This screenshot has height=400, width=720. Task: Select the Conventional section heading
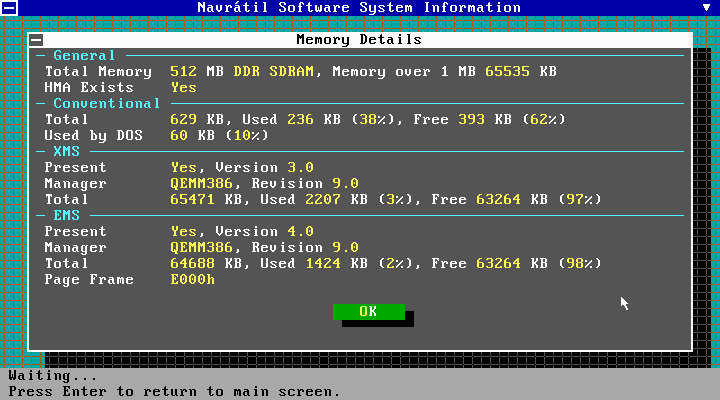[x=107, y=103]
